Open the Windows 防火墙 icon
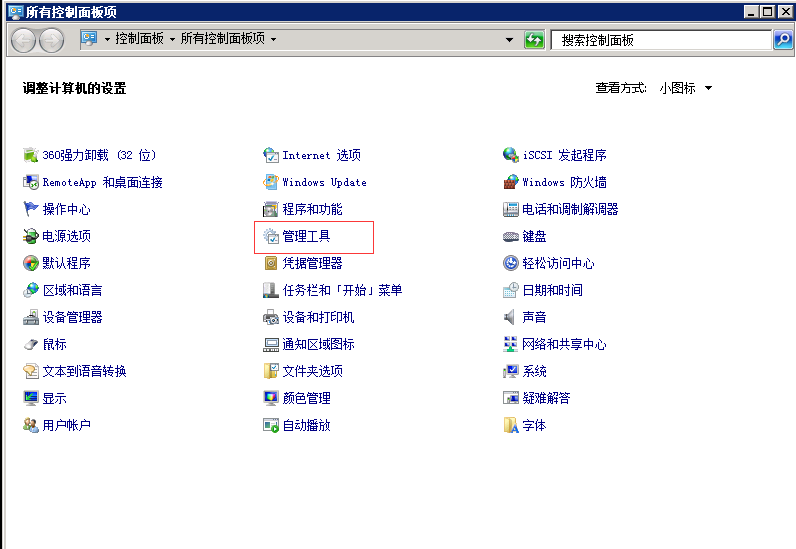Viewport: 796px width, 549px height. [511, 183]
